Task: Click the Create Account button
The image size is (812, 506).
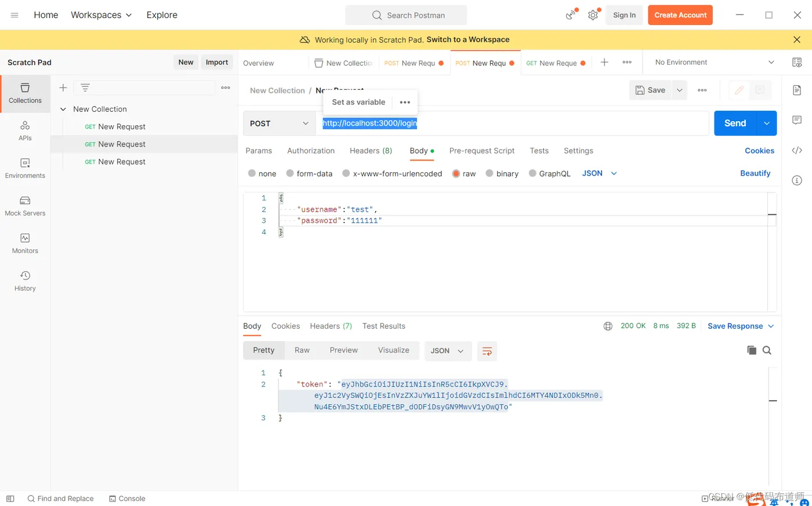Action: coord(680,15)
